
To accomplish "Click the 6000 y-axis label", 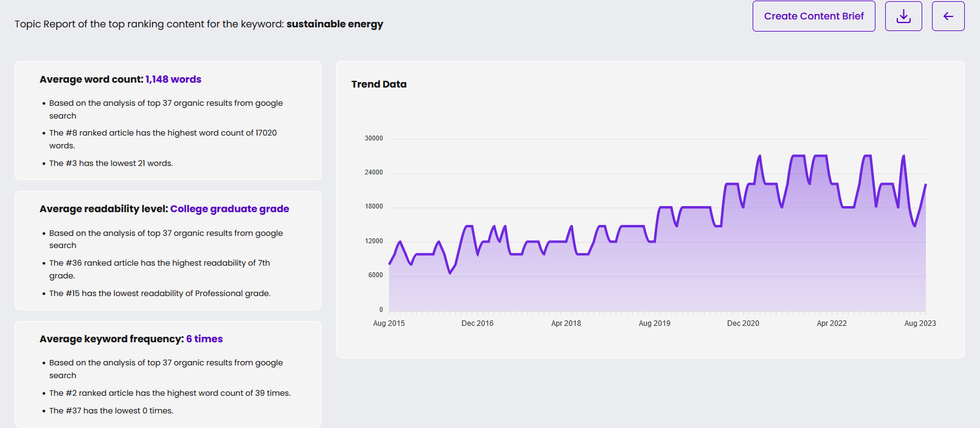I will (375, 275).
